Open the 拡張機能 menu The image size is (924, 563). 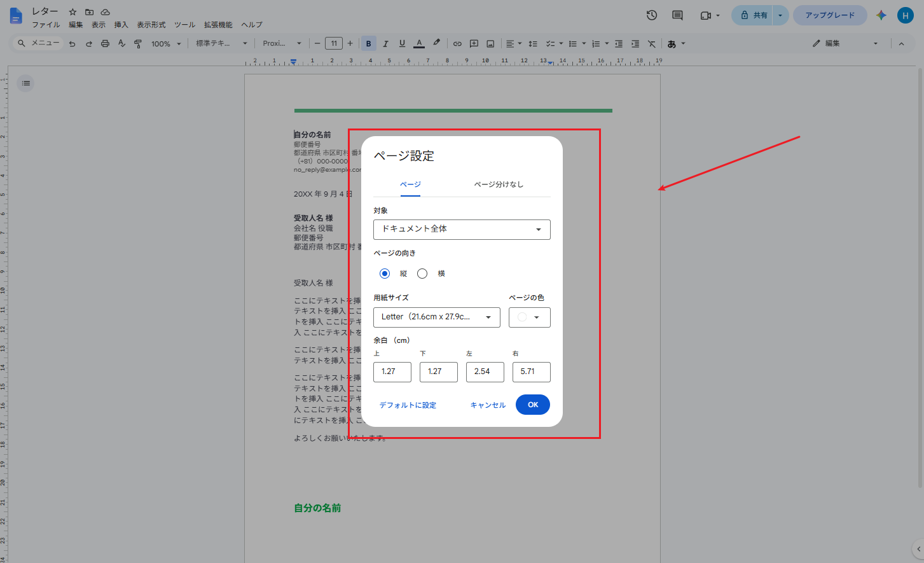pos(218,25)
